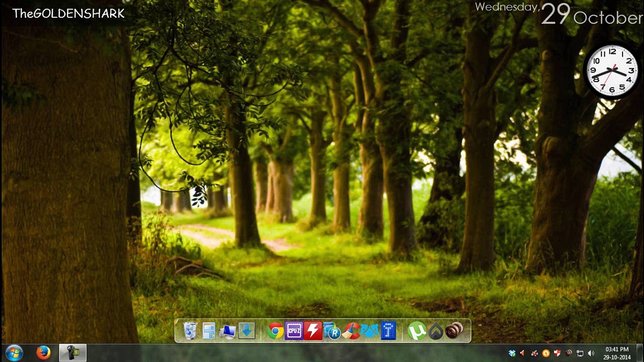Screen dimensions: 644x362
Task: Open the brown coil tray icon
Action: pyautogui.click(x=569, y=353)
